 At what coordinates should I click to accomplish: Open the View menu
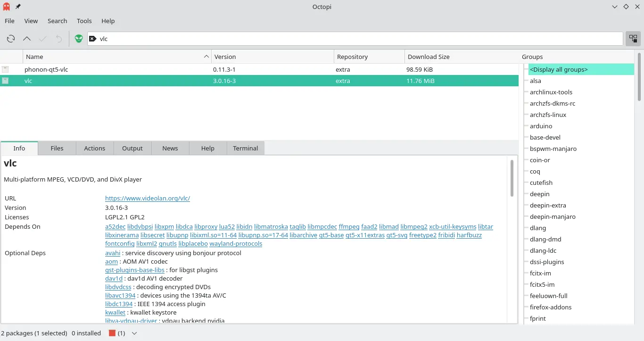coord(31,21)
